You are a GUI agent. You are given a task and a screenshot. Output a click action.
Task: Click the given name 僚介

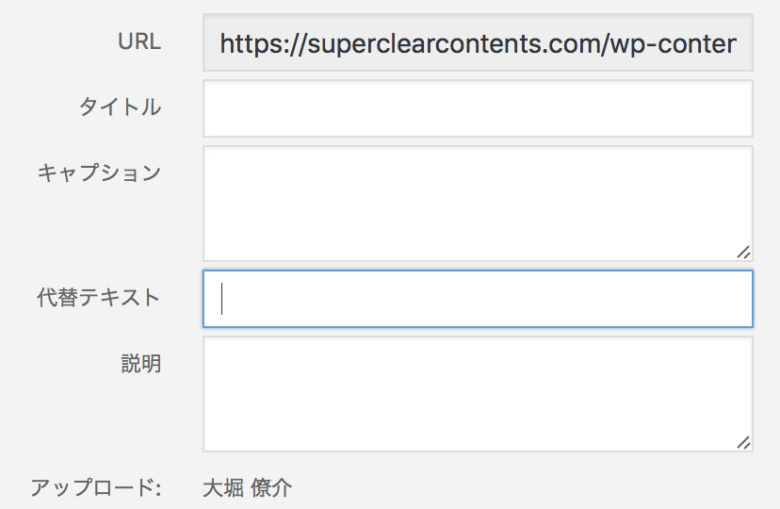272,488
